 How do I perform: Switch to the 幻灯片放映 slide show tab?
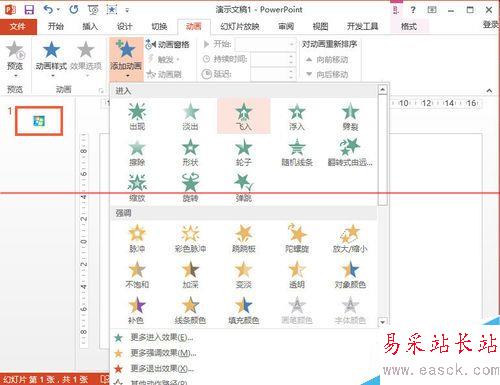(x=240, y=26)
